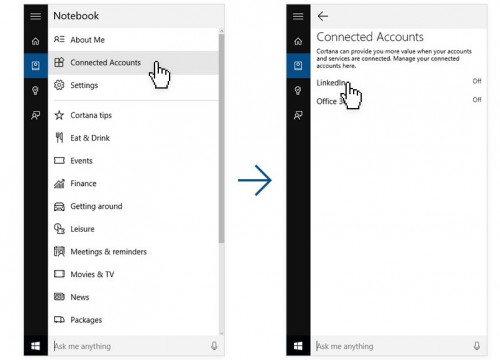
Task: Select Finance category in Notebook
Action: (133, 183)
